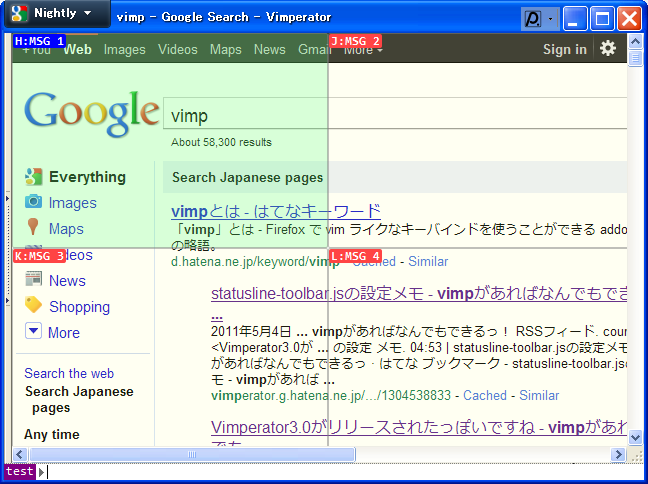Click the toolbar icon beside window controls
The height and width of the screenshot is (484, 648).
[533, 19]
